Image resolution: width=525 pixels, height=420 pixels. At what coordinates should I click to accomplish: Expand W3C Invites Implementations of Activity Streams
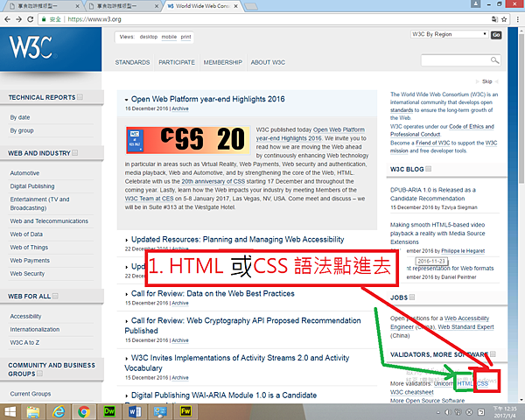tap(127, 359)
